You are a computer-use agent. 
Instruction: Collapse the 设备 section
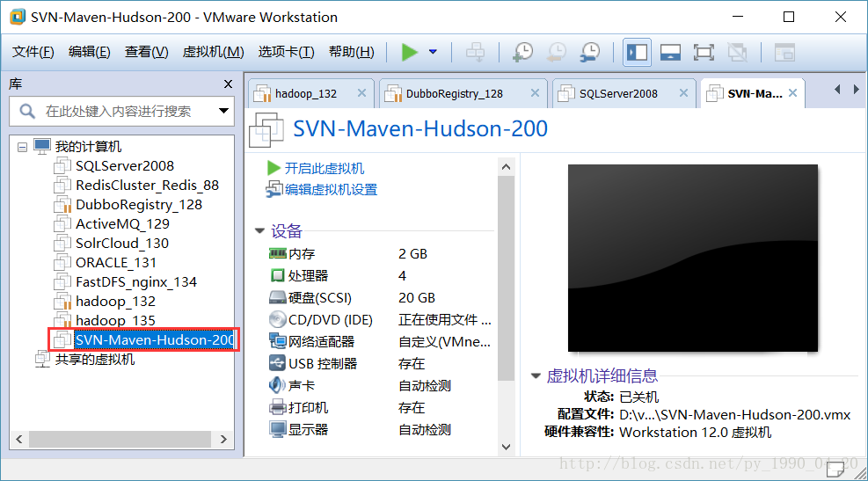pyautogui.click(x=259, y=230)
